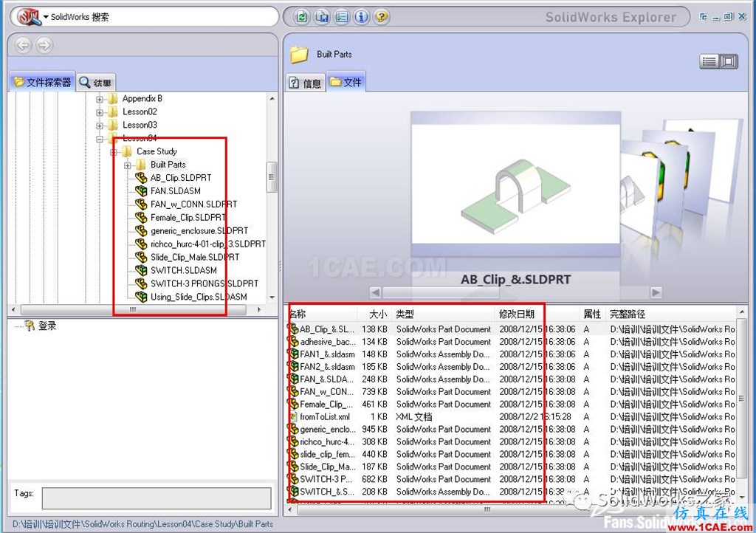Open Help with the yellow question icon
Viewport: 756px width, 533px height.
(x=381, y=17)
